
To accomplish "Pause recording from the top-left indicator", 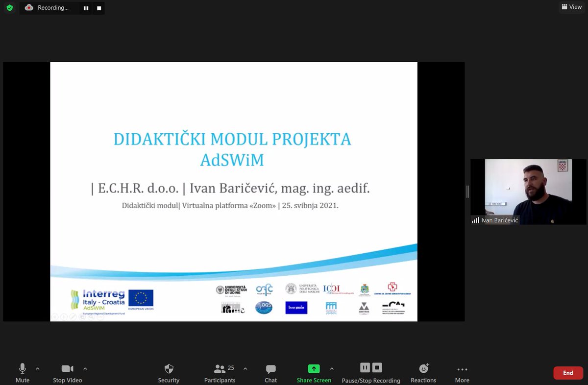I will pos(86,8).
